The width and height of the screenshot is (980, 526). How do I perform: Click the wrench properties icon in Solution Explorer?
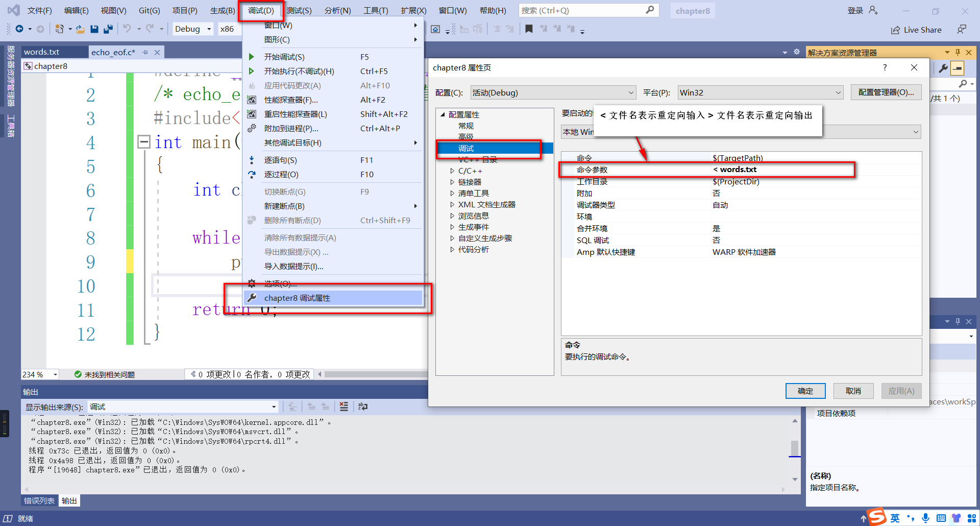click(943, 68)
